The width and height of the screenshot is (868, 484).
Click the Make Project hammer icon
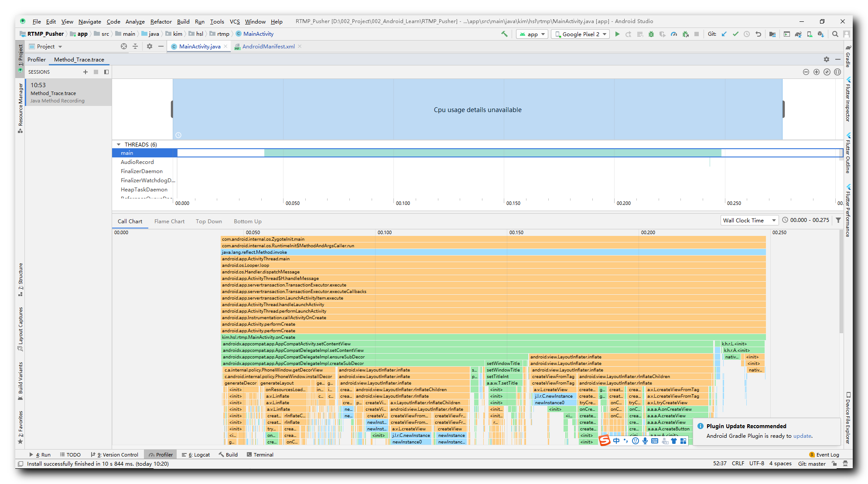pos(505,34)
